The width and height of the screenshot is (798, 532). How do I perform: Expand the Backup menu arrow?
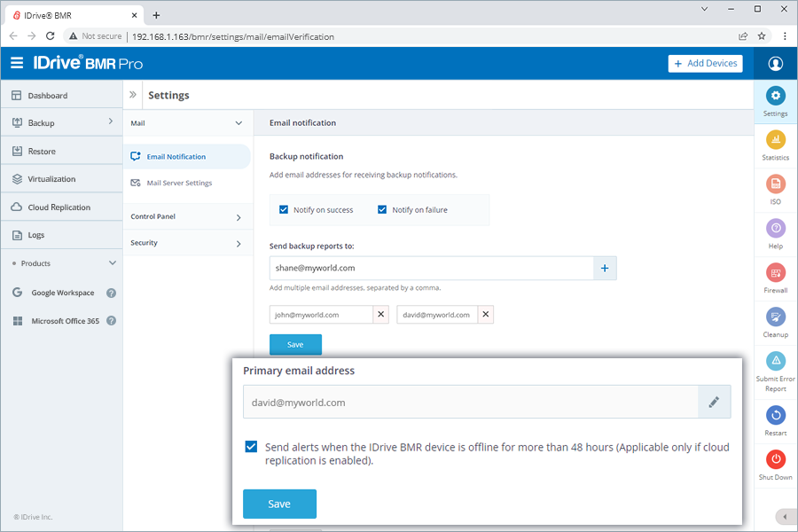click(111, 121)
